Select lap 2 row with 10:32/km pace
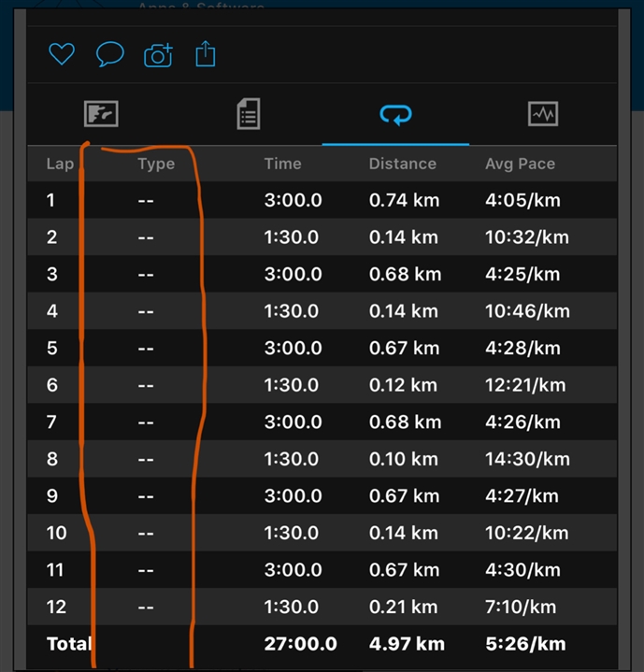644x672 pixels. click(322, 237)
